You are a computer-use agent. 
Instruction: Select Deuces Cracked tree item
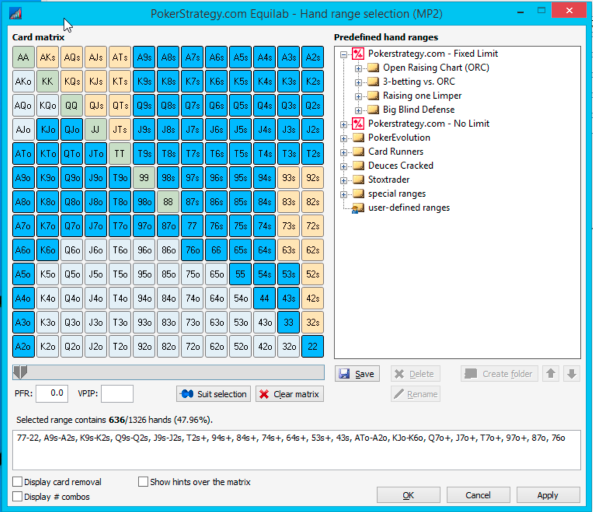click(401, 166)
